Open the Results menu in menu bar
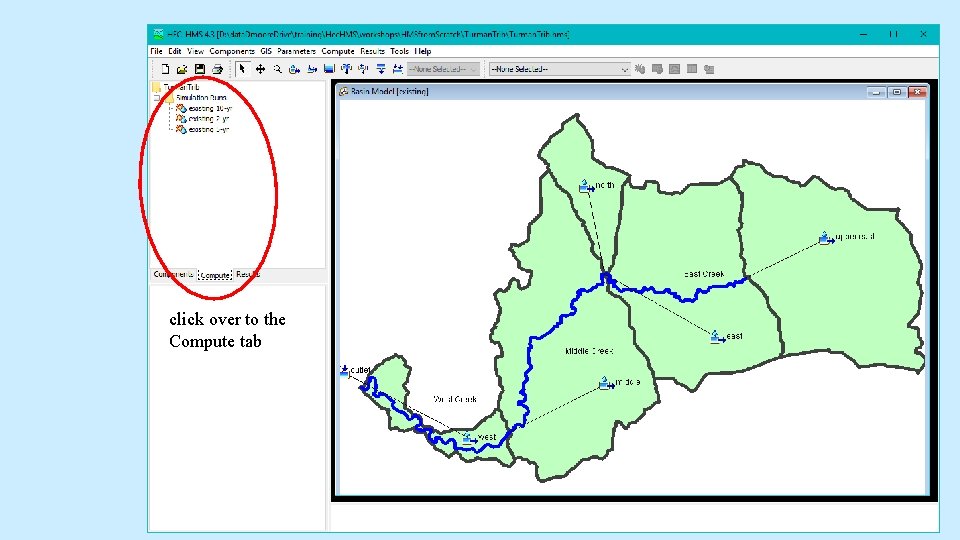The image size is (960, 540). 372,51
